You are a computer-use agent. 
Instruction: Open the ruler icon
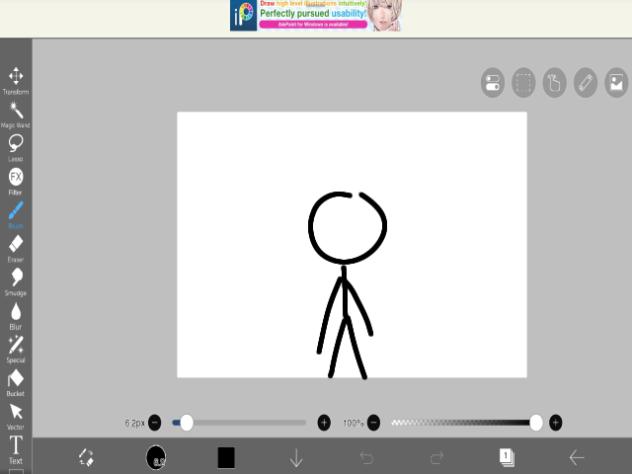[585, 83]
